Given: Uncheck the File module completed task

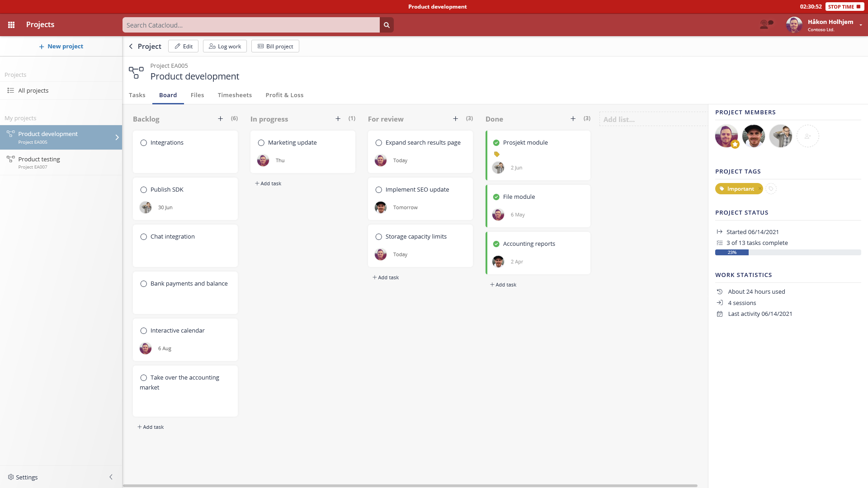Looking at the screenshot, I should coord(496,197).
